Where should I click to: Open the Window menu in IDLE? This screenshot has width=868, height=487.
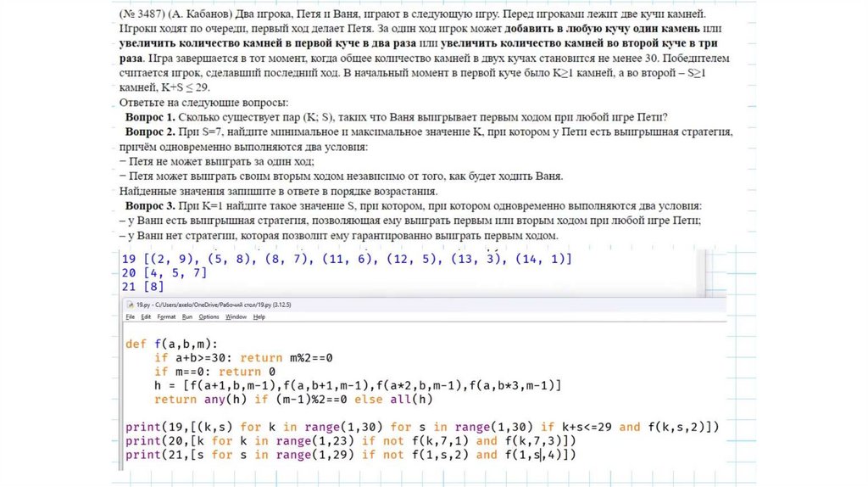(x=236, y=317)
